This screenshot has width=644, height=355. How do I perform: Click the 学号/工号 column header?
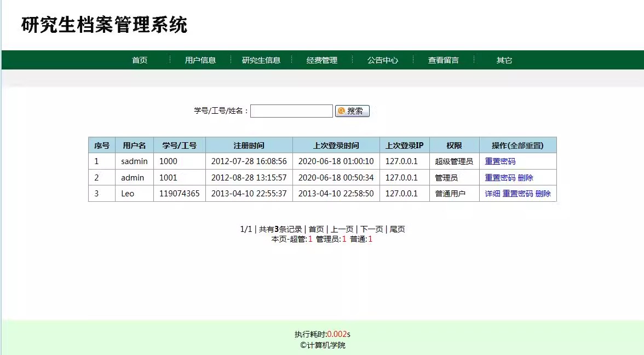coord(180,146)
